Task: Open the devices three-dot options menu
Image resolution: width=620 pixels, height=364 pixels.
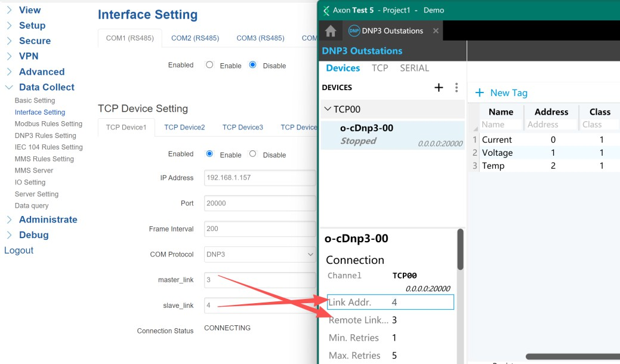Action: coord(456,88)
